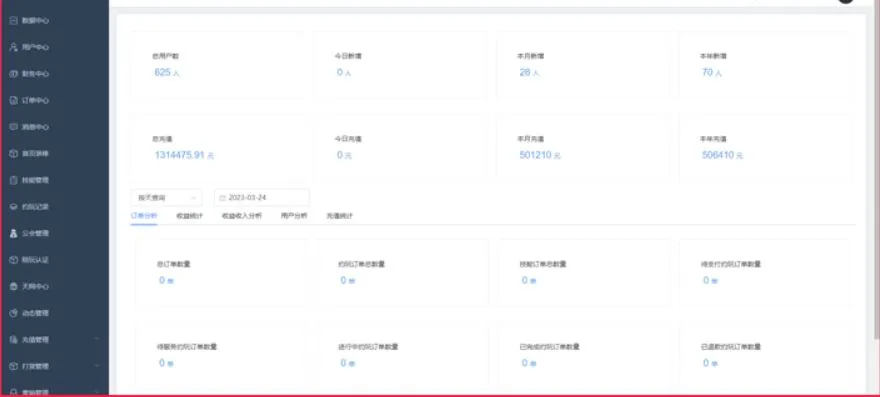
Task: Click the 2023-03-24 date input field
Action: pos(262,198)
